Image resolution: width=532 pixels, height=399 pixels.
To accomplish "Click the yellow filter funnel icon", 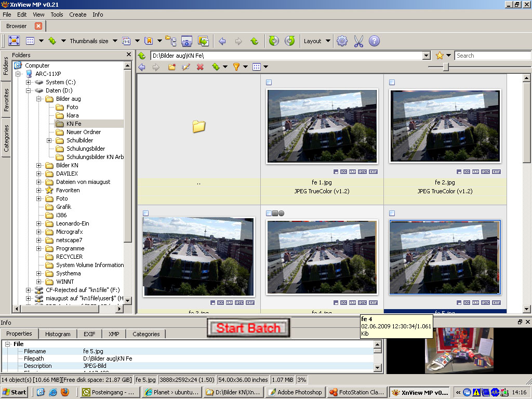I will pos(236,67).
